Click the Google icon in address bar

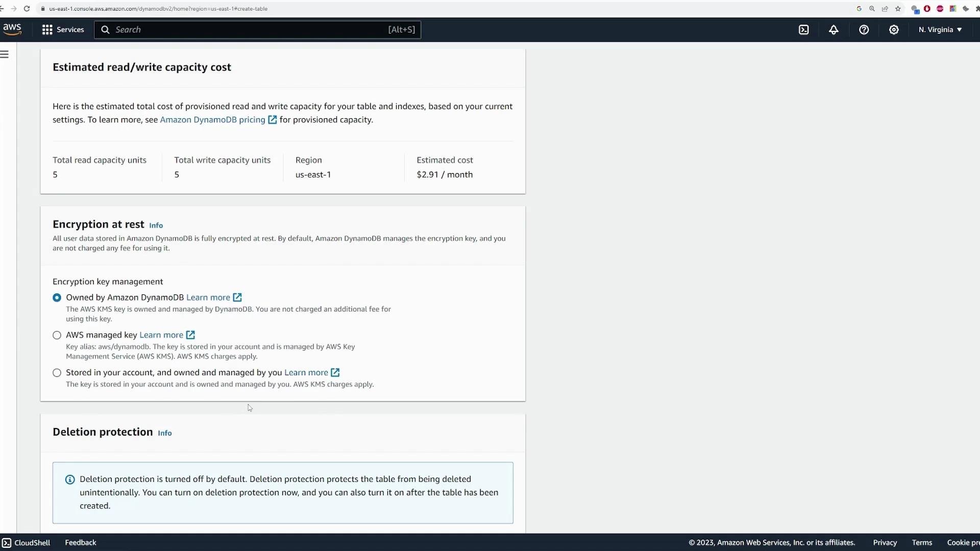pyautogui.click(x=859, y=9)
